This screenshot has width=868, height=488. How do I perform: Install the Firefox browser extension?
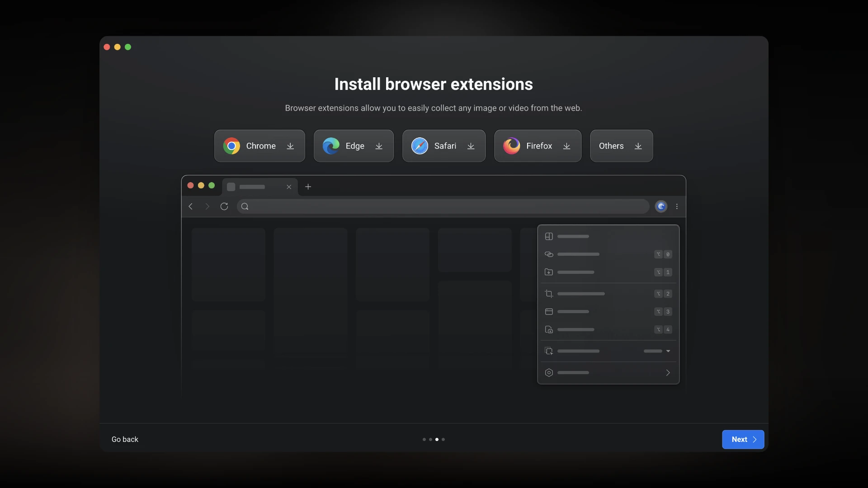538,146
